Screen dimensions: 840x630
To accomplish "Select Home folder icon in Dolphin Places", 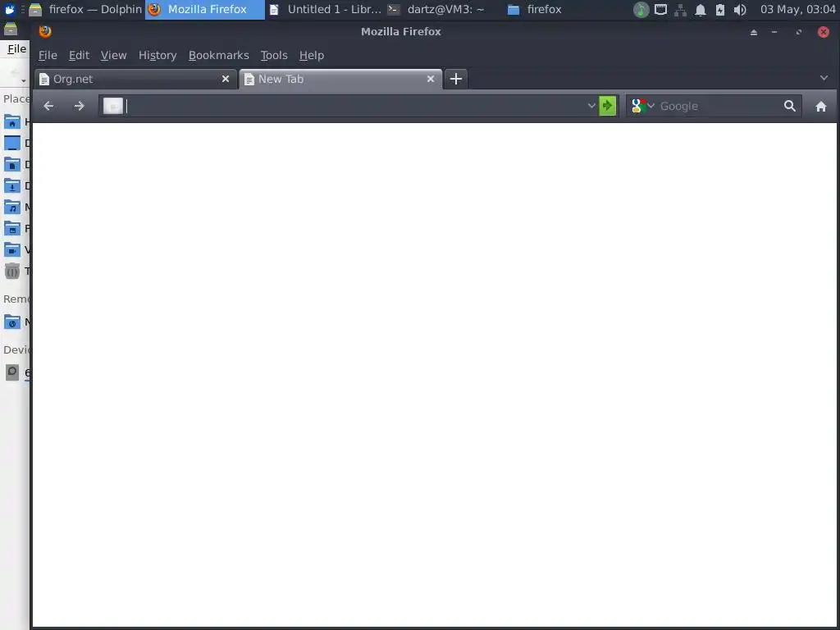I will (x=11, y=121).
